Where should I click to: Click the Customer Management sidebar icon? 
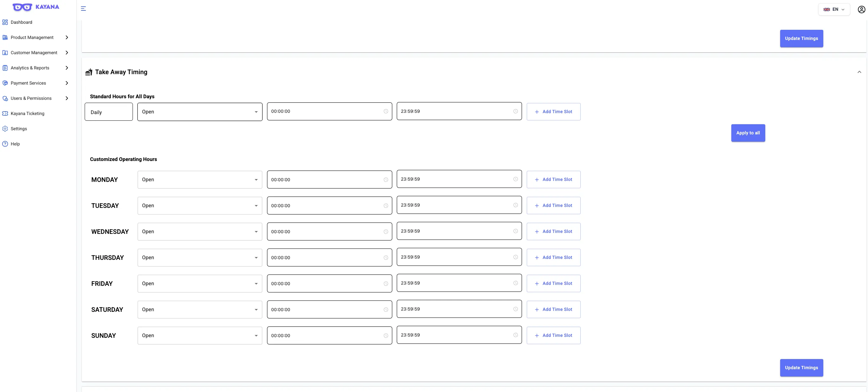point(5,53)
